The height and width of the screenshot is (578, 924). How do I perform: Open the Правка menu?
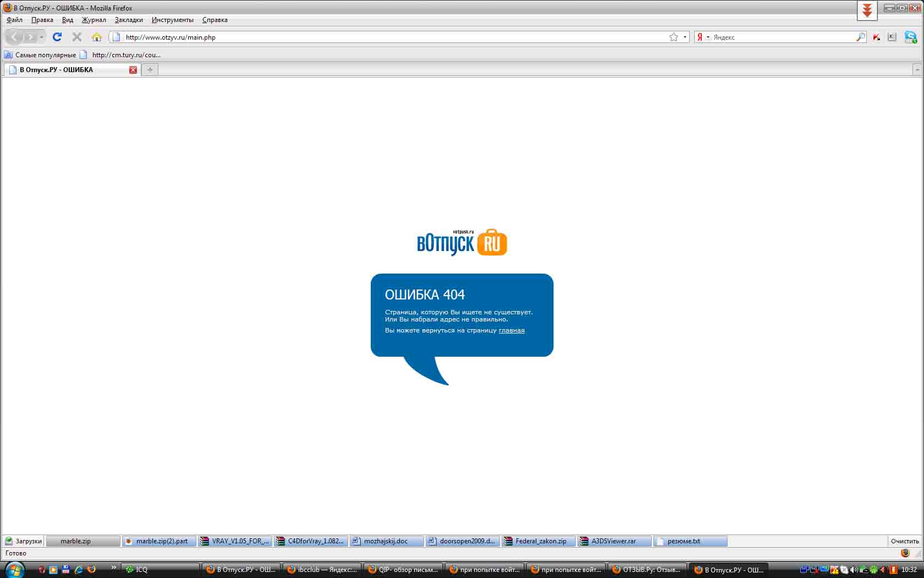[x=42, y=20]
